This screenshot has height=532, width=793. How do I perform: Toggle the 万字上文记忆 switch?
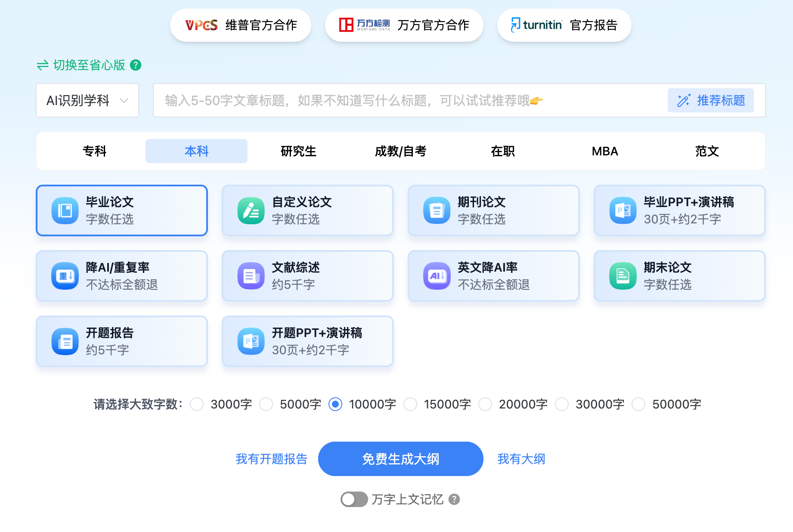[354, 499]
